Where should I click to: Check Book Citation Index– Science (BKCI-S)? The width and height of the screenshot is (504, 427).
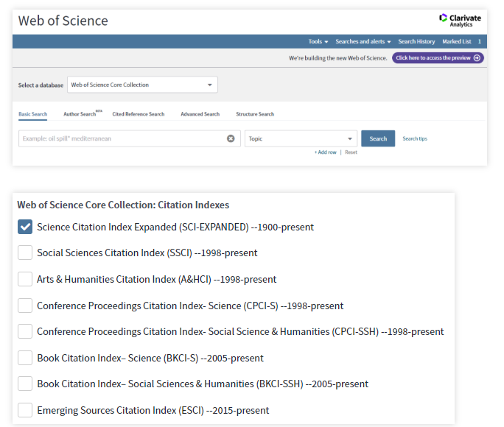tap(25, 358)
